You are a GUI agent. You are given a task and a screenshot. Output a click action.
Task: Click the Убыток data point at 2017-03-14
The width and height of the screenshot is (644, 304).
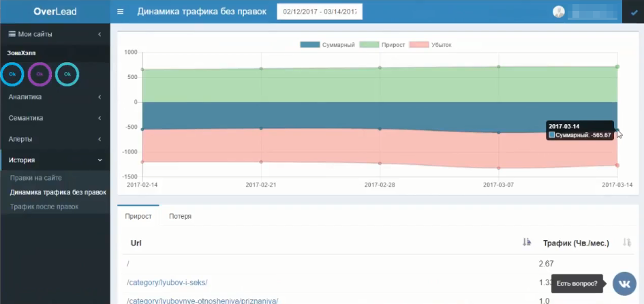point(617,165)
